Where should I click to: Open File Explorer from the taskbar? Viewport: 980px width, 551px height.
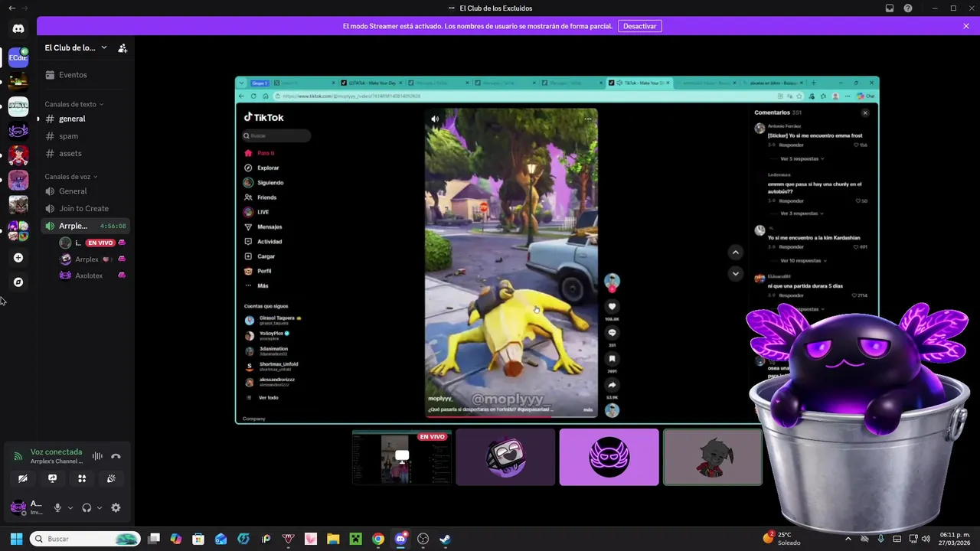(333, 539)
